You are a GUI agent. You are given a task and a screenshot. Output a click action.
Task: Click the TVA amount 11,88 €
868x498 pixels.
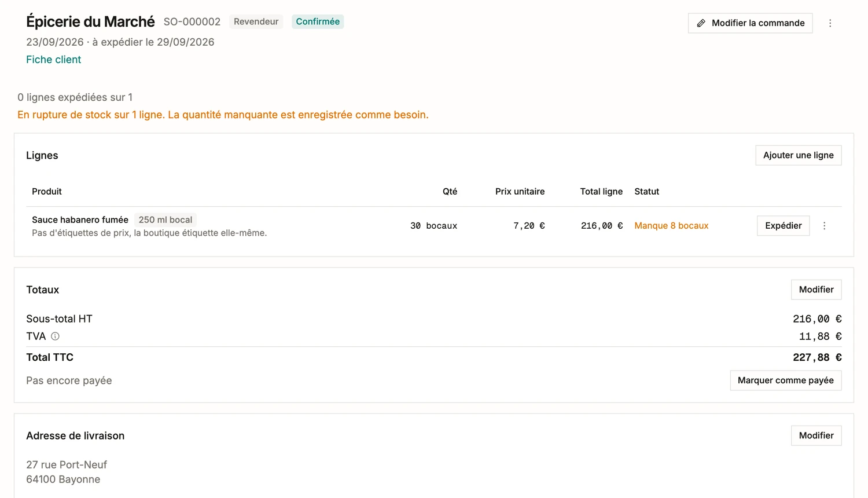820,336
